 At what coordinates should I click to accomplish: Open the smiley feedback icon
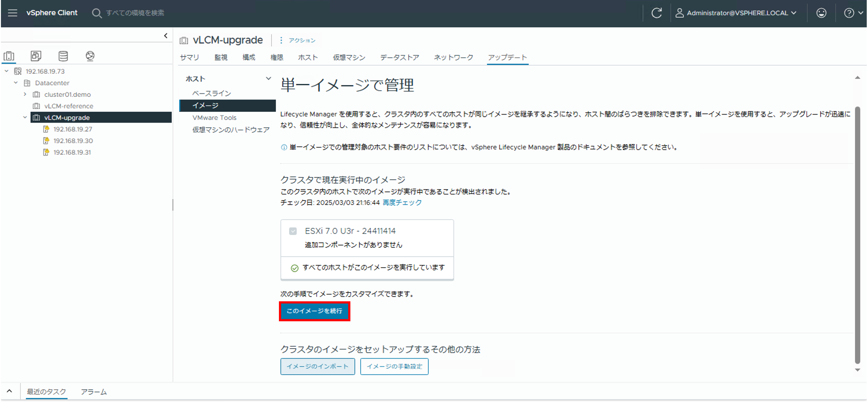click(x=821, y=13)
